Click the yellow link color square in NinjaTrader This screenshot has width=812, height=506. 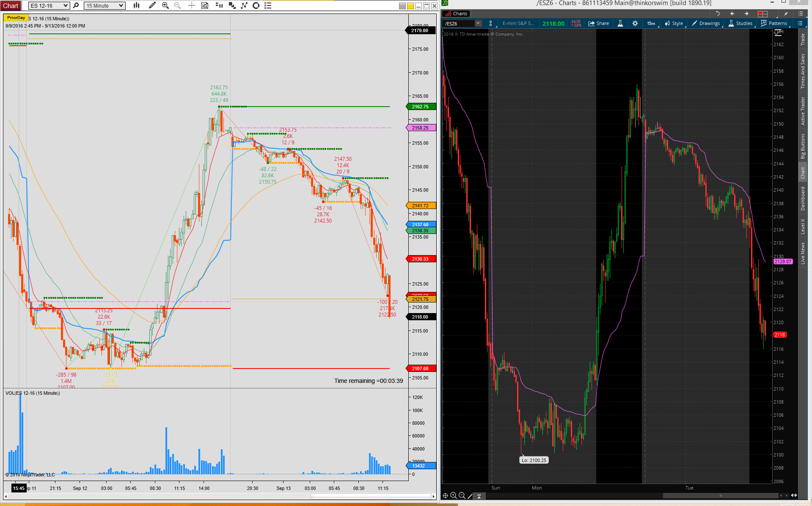(x=410, y=6)
